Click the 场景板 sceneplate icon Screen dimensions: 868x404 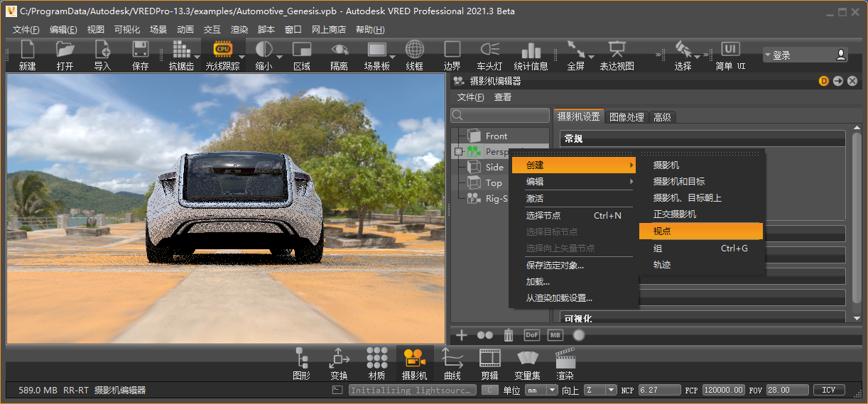click(x=377, y=50)
